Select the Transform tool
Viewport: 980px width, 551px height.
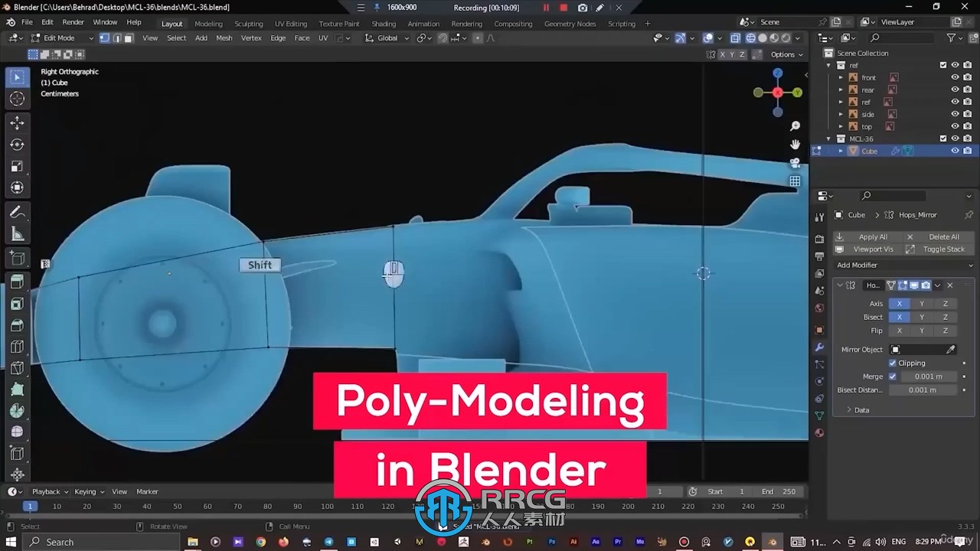(x=17, y=187)
